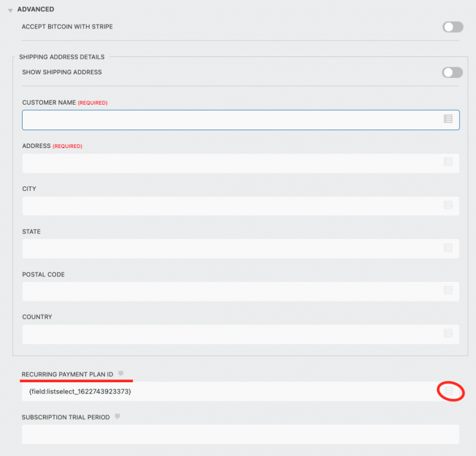Open the field selector icon for City
The height and width of the screenshot is (456, 476).
click(448, 206)
